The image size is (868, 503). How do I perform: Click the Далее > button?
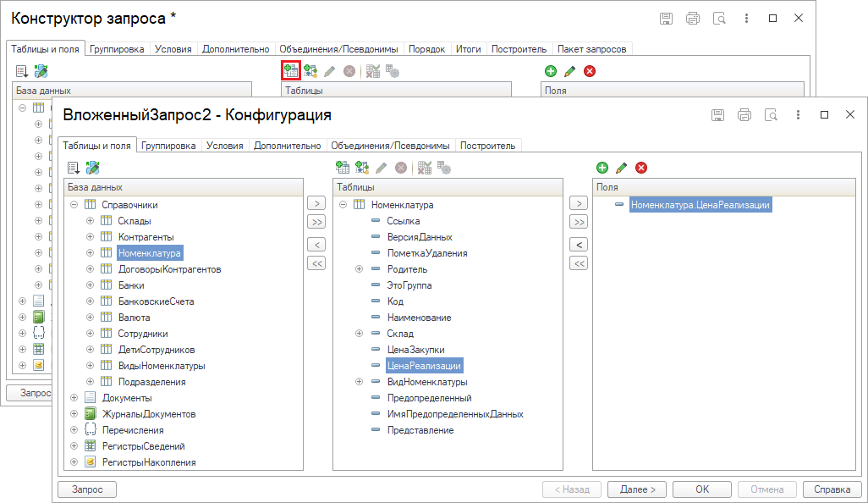(x=638, y=489)
